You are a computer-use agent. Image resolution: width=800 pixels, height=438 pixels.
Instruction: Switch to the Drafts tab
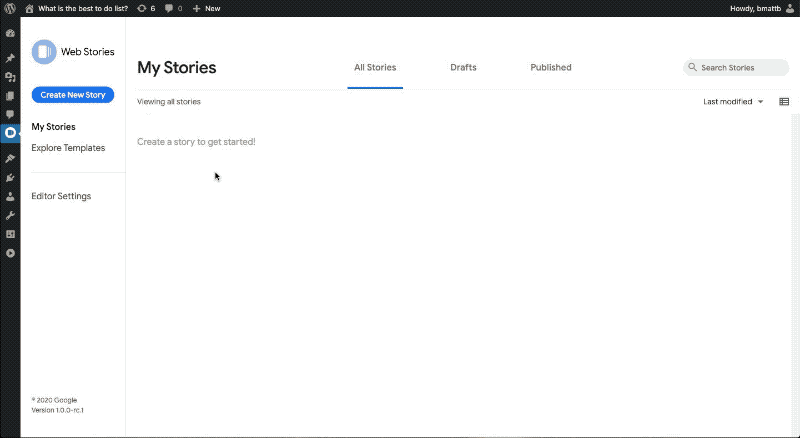click(463, 67)
